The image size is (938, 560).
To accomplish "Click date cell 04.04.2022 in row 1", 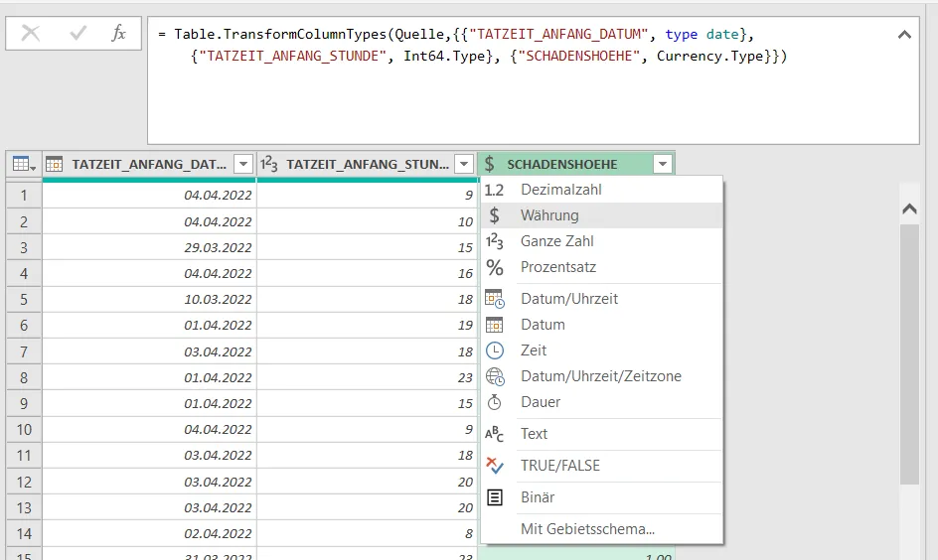I will click(x=150, y=195).
